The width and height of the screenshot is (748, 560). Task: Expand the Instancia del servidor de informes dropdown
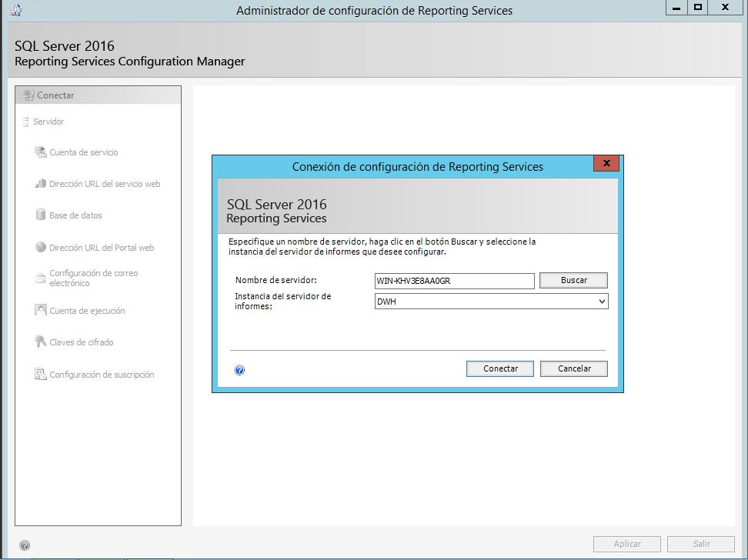pos(601,302)
